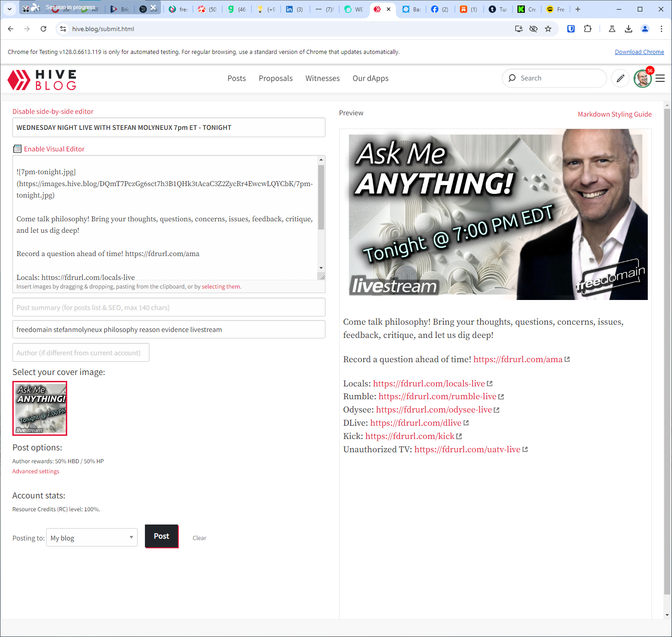Click the '56' notification badge on avatar
The image size is (672, 637).
click(650, 70)
